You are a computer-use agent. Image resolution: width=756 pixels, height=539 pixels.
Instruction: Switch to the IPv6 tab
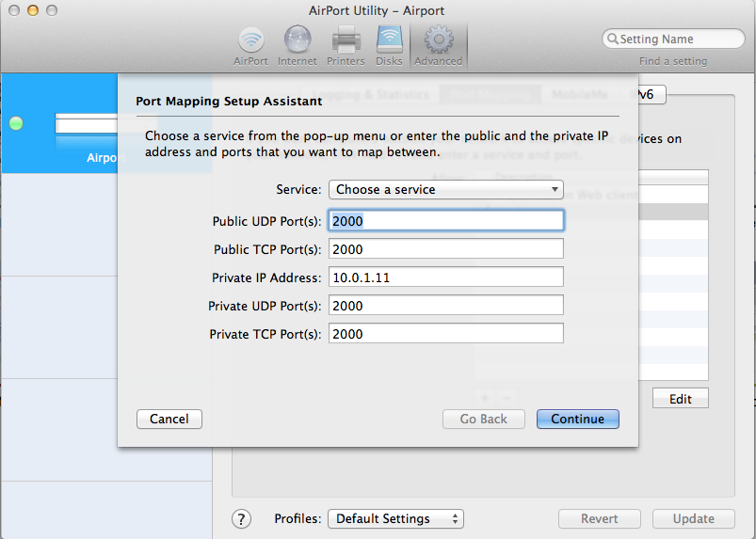(x=651, y=94)
